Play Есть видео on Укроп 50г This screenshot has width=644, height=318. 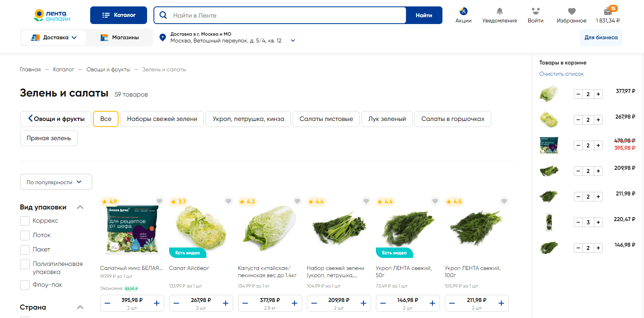pos(394,253)
